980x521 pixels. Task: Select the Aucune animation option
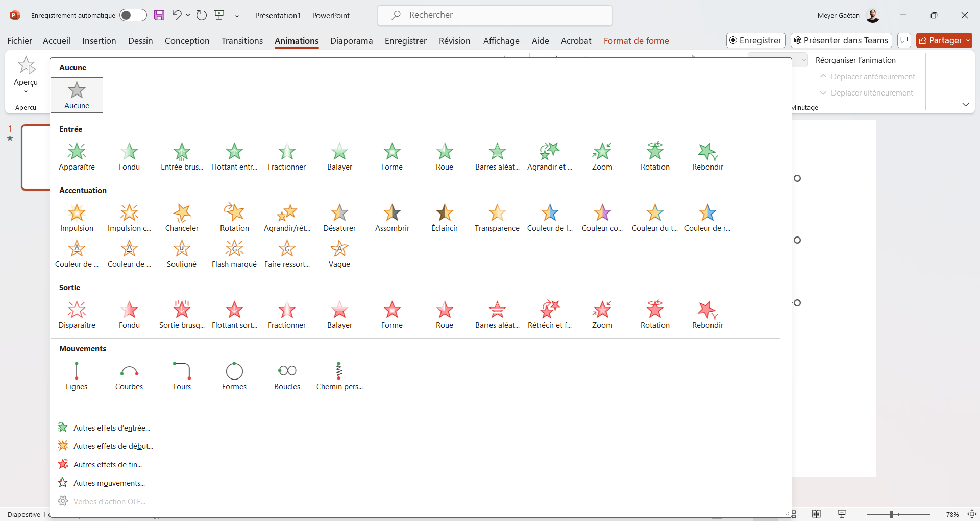tap(77, 95)
